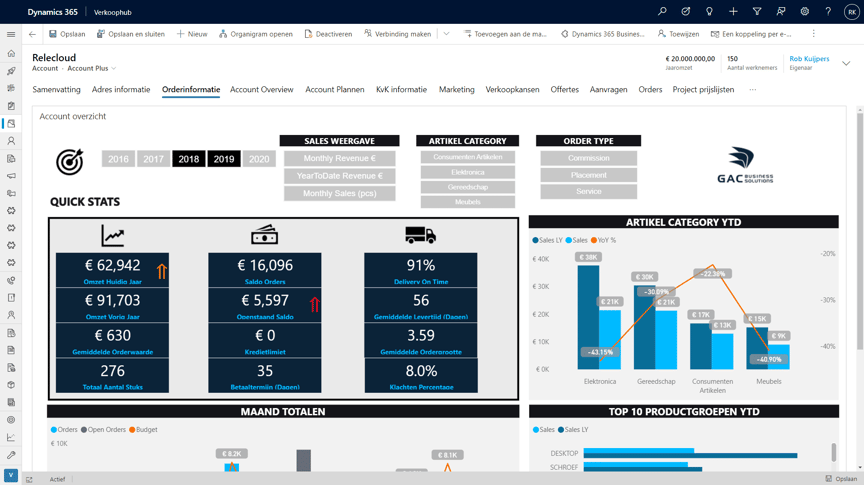Click the Top 10 Productgroepen chart scrollbar
Viewport: 864px width, 485px height.
pyautogui.click(x=834, y=451)
